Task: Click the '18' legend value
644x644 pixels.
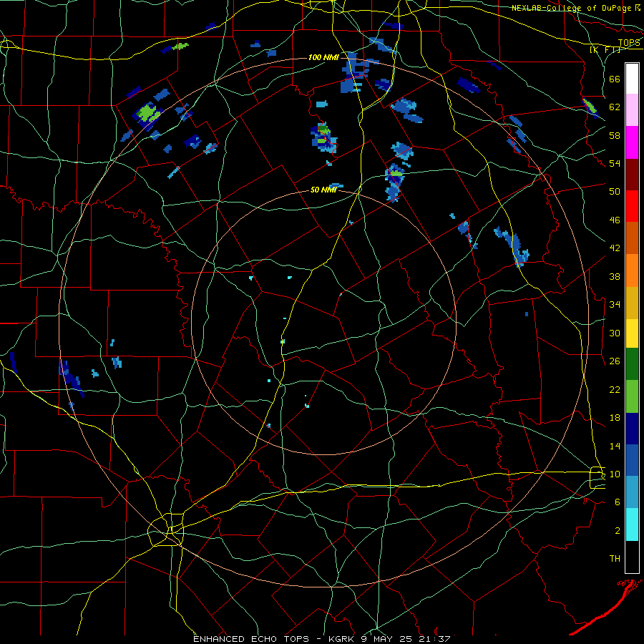Action: click(615, 417)
